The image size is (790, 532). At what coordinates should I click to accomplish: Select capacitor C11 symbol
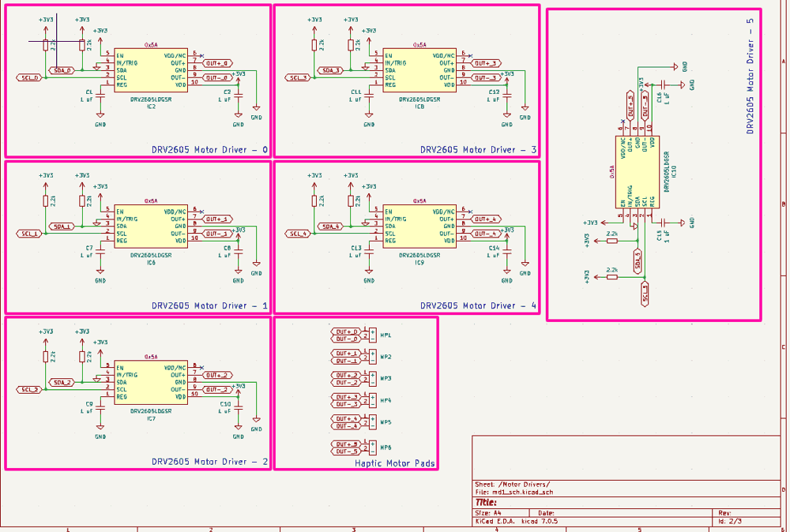pyautogui.click(x=369, y=96)
